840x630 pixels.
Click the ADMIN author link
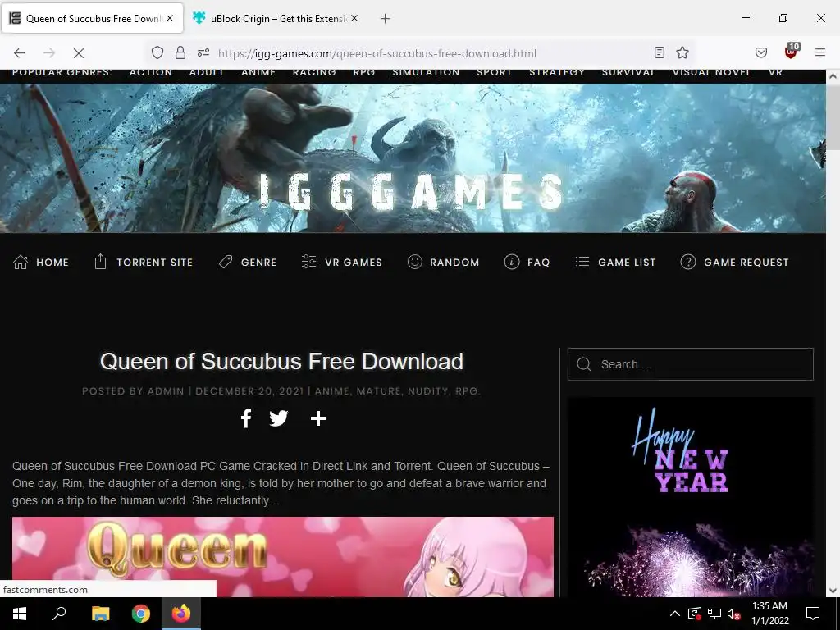coord(166,391)
